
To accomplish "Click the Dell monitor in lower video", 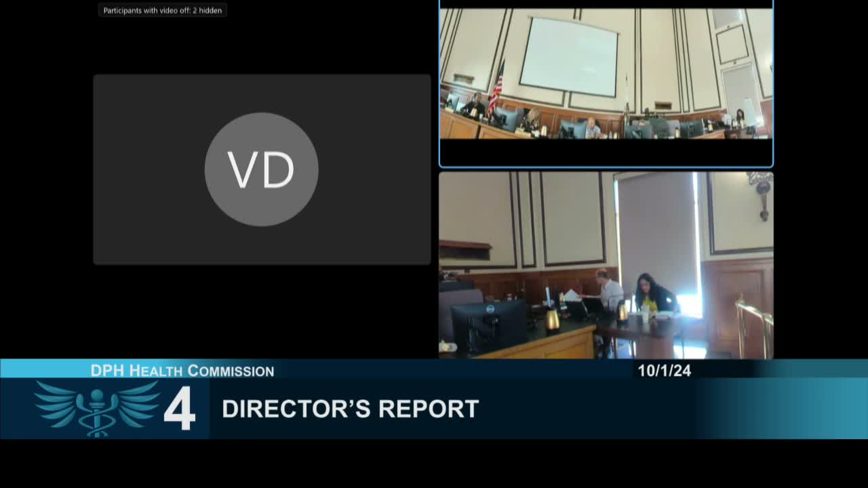I will point(489,325).
